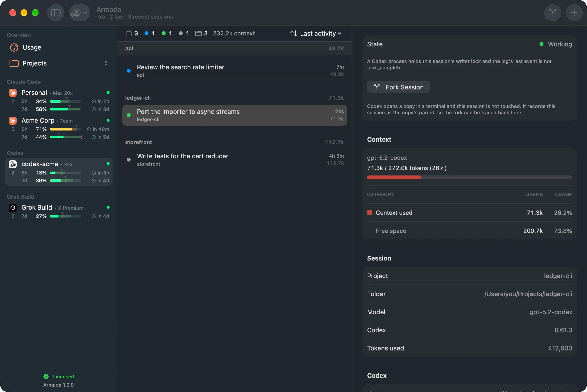Click the Armada 1.9.0 version text
Screen dimensions: 587x392
click(58, 385)
